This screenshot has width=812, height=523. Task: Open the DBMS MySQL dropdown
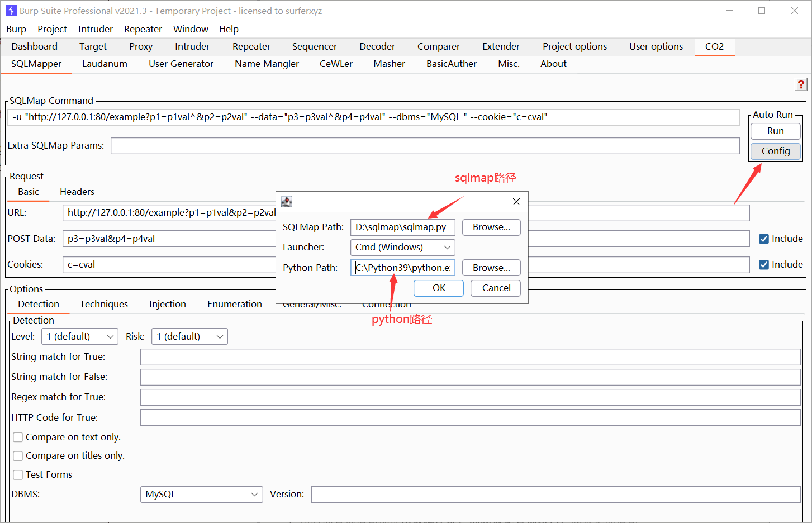pos(201,494)
